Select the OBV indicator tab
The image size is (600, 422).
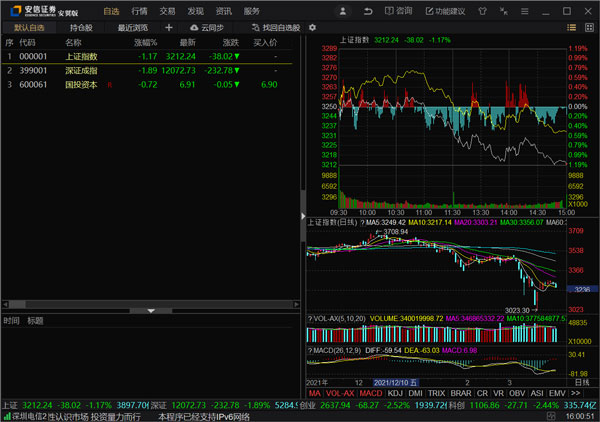(517, 393)
